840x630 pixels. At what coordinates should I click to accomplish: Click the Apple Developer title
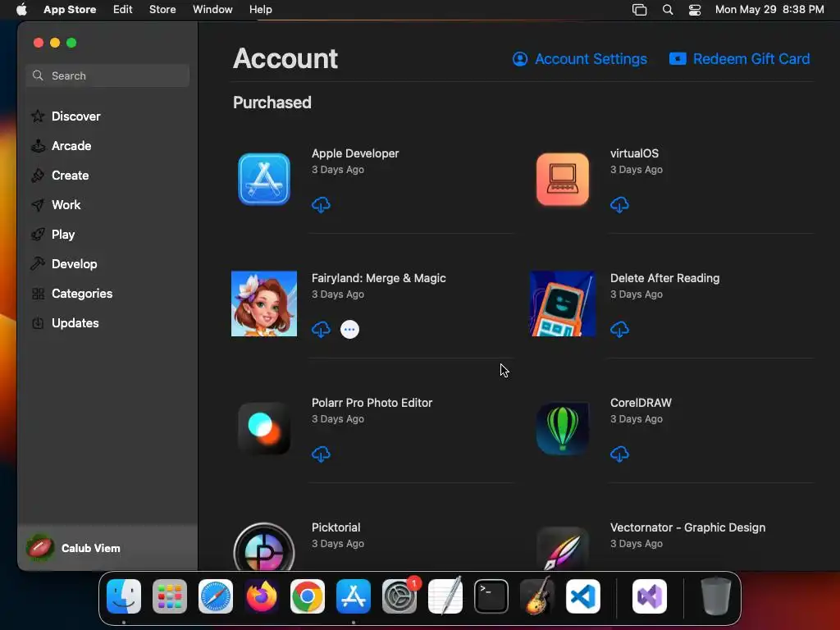tap(355, 153)
